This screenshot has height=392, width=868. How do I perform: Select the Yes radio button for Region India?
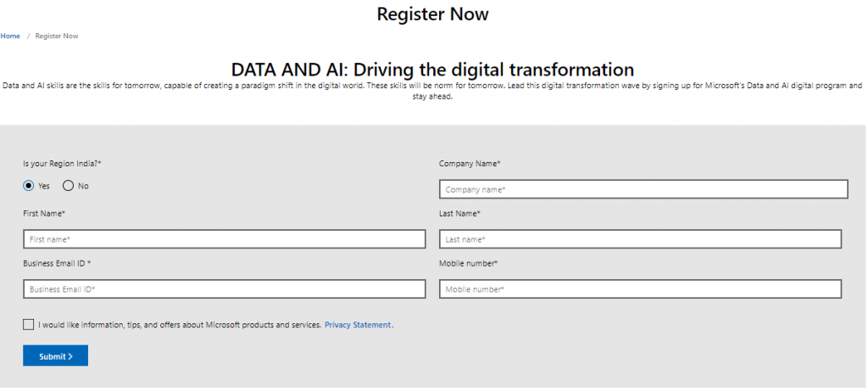[x=29, y=186]
